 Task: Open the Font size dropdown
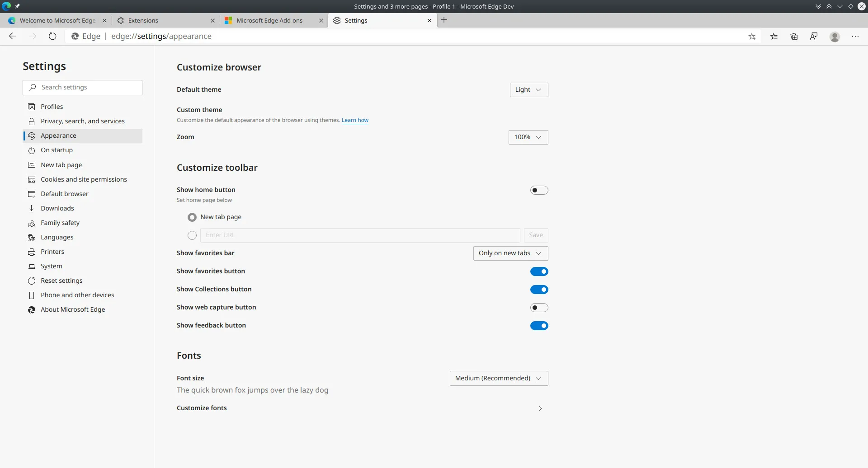[x=499, y=379]
